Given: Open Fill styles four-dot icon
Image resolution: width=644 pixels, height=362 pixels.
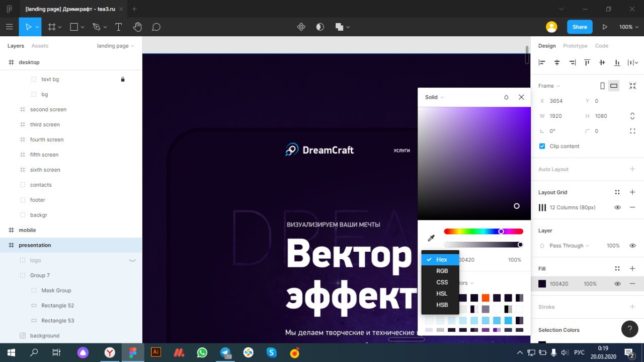Looking at the screenshot, I should coord(617,269).
